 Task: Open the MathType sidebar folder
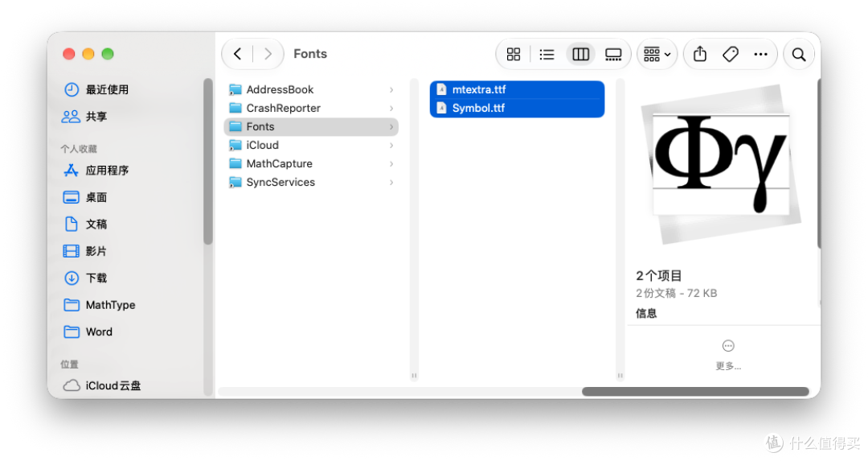click(x=100, y=305)
